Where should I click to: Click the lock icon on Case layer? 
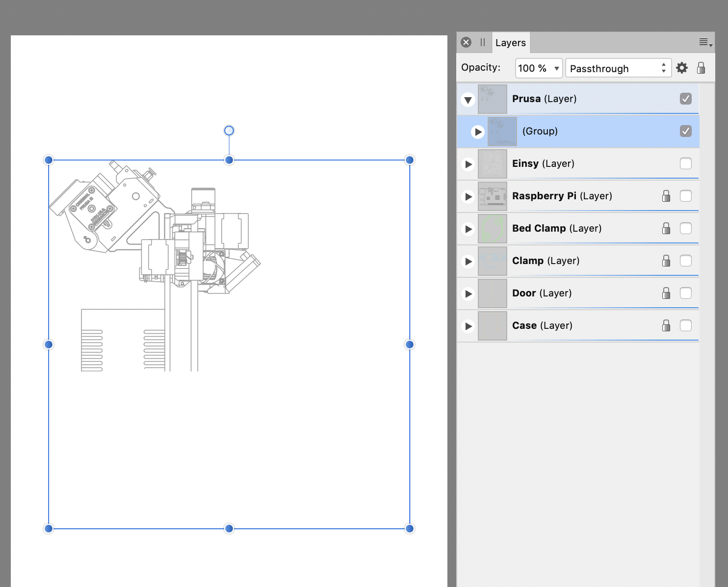tap(666, 326)
